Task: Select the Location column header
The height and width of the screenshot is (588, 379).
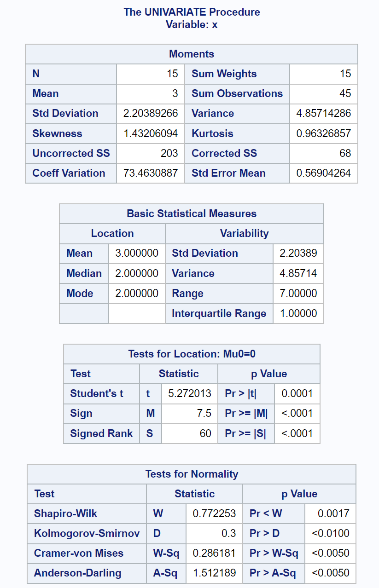Action: (x=112, y=233)
